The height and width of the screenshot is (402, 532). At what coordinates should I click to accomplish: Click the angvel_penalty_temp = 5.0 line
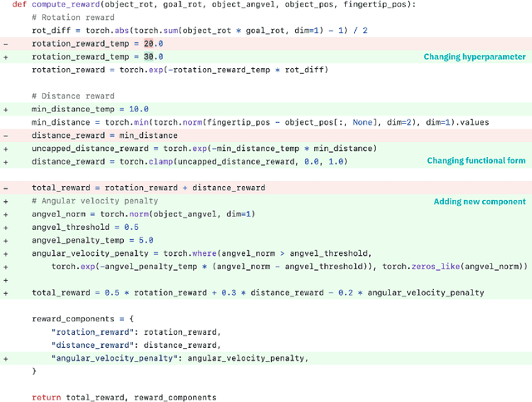click(91, 240)
